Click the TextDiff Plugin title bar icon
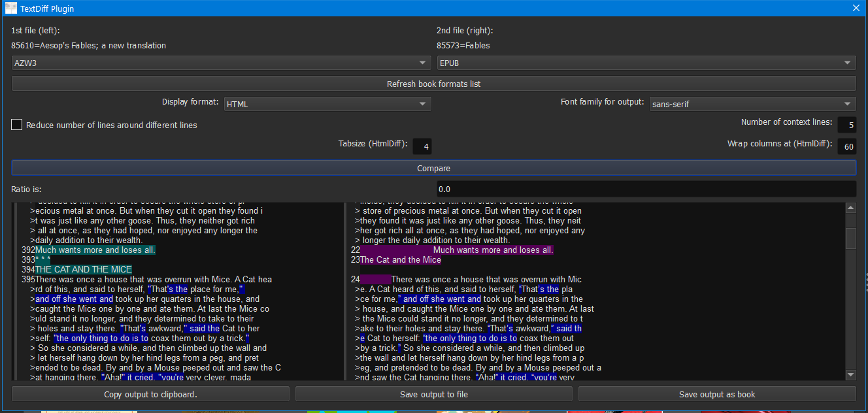The height and width of the screenshot is (413, 868). [x=10, y=8]
